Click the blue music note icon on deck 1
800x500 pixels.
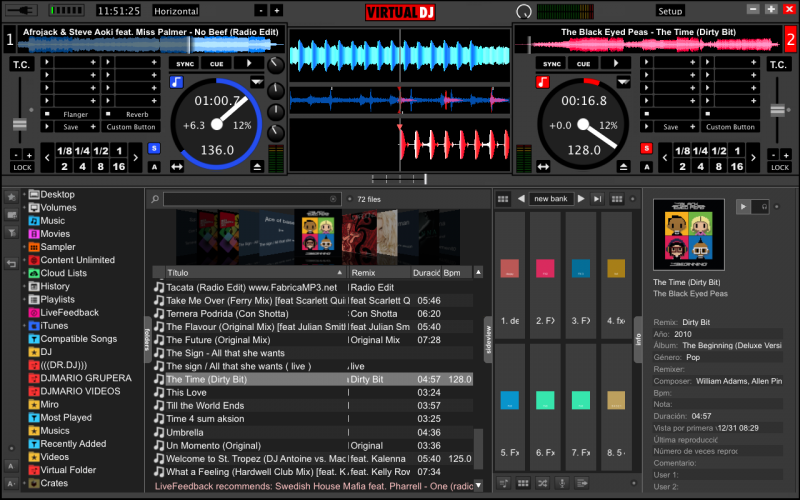click(x=177, y=81)
